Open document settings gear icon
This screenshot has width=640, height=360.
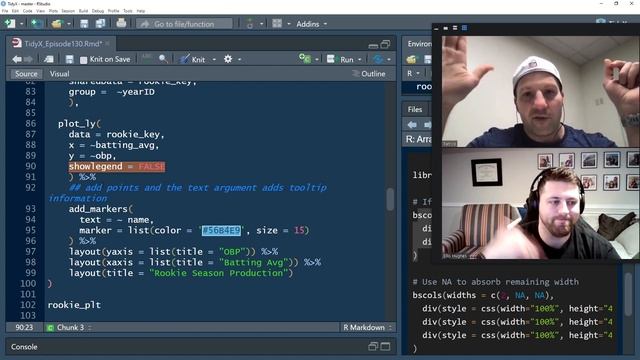[x=228, y=59]
